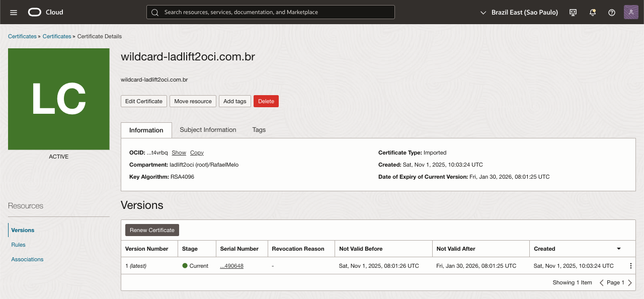Switch to the Subject Information tab

point(208,130)
